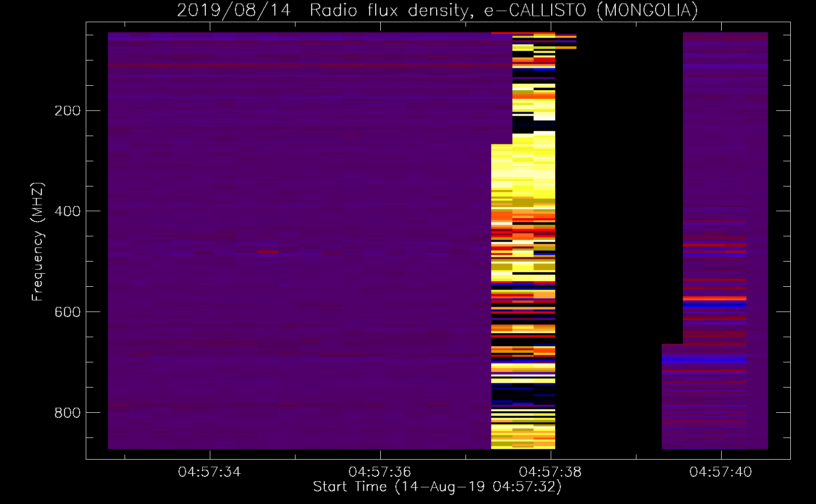Click the 04:57:34 time tick label

[x=209, y=472]
